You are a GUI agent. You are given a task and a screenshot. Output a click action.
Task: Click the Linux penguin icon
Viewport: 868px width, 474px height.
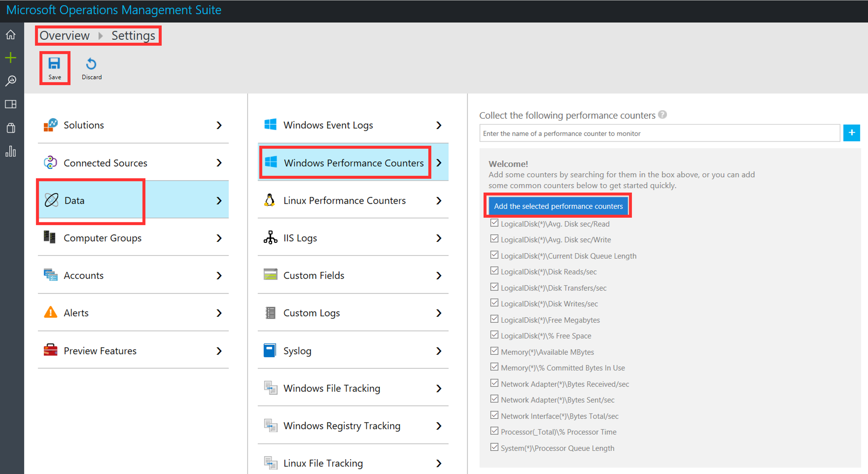point(269,200)
